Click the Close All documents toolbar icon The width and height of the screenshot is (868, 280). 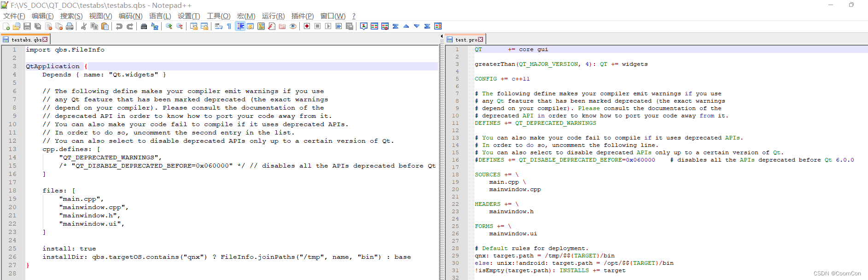coord(59,26)
